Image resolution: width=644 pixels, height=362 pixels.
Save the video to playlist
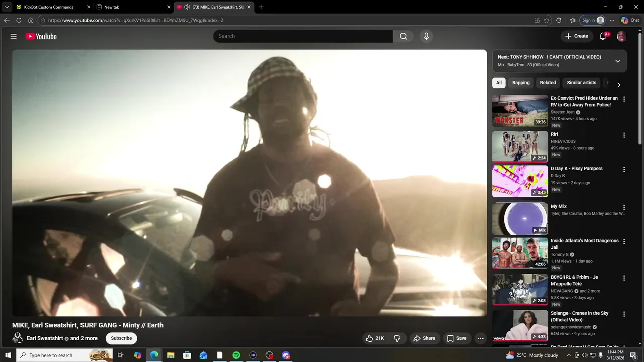click(457, 338)
